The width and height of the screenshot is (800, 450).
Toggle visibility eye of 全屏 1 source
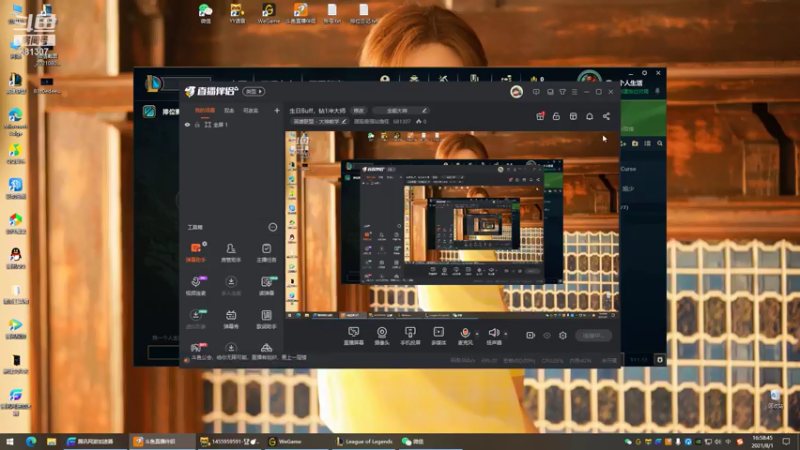click(187, 124)
